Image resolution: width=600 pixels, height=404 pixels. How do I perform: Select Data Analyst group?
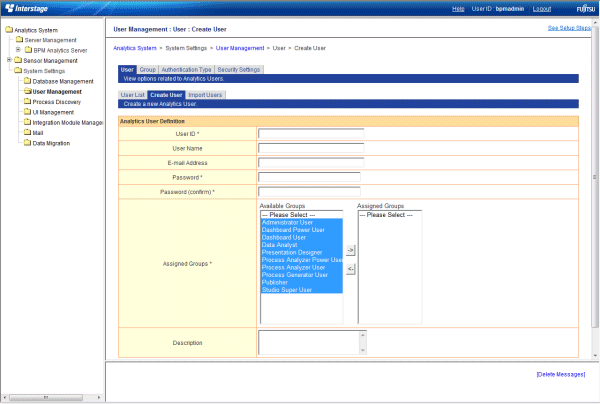[x=302, y=245]
